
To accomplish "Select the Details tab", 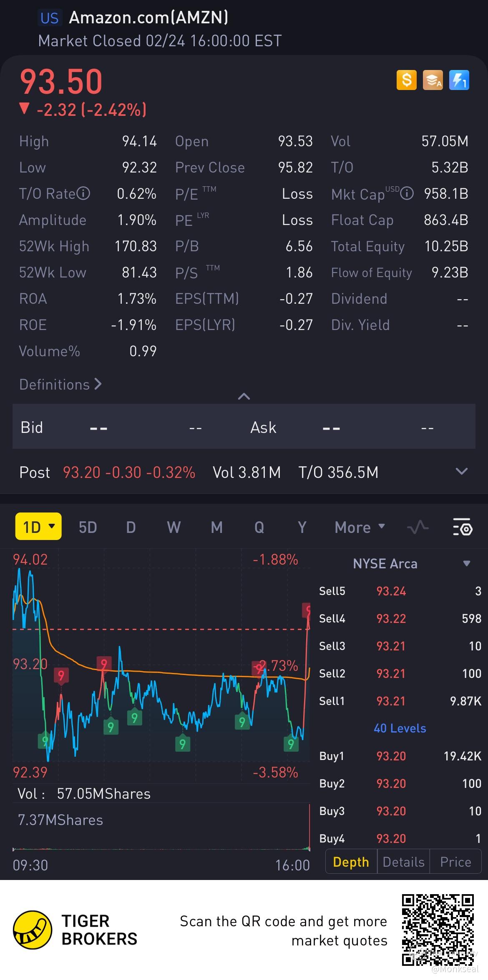I will pyautogui.click(x=403, y=862).
